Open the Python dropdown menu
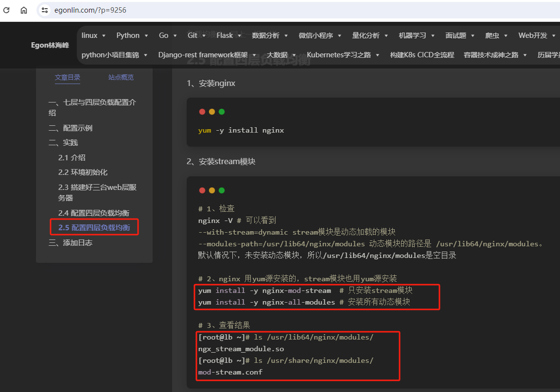The height and width of the screenshot is (392, 560). pos(132,35)
